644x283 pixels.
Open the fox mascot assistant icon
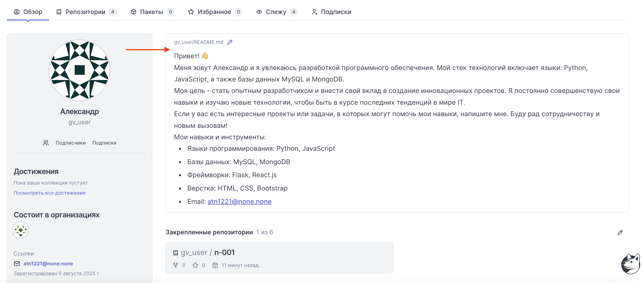630,264
